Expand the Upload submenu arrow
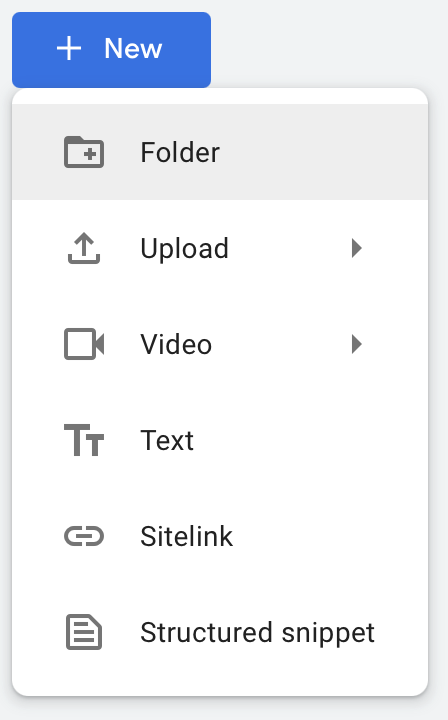This screenshot has height=720, width=448. tap(357, 248)
